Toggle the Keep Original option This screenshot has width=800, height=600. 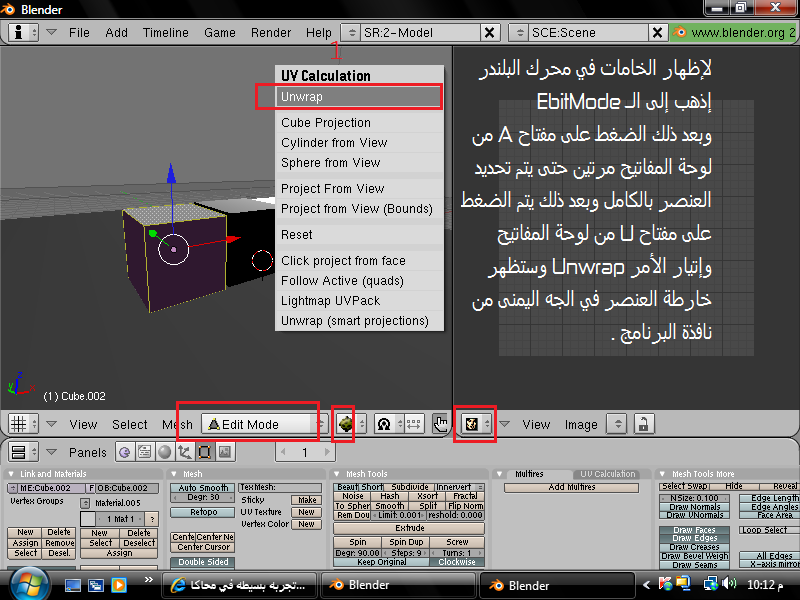click(x=381, y=562)
